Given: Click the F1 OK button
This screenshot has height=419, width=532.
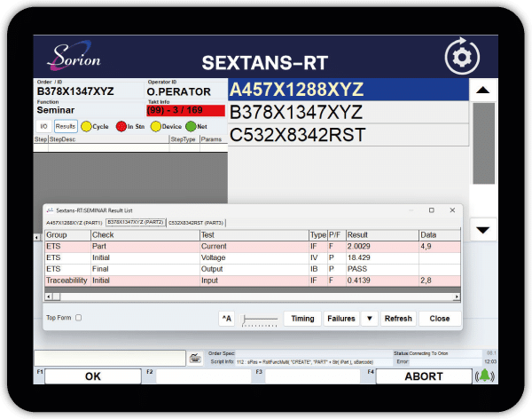Looking at the screenshot, I should [x=93, y=376].
